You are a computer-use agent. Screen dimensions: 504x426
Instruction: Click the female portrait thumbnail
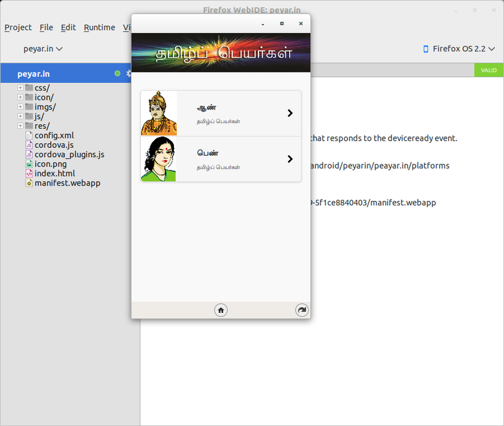tap(159, 159)
